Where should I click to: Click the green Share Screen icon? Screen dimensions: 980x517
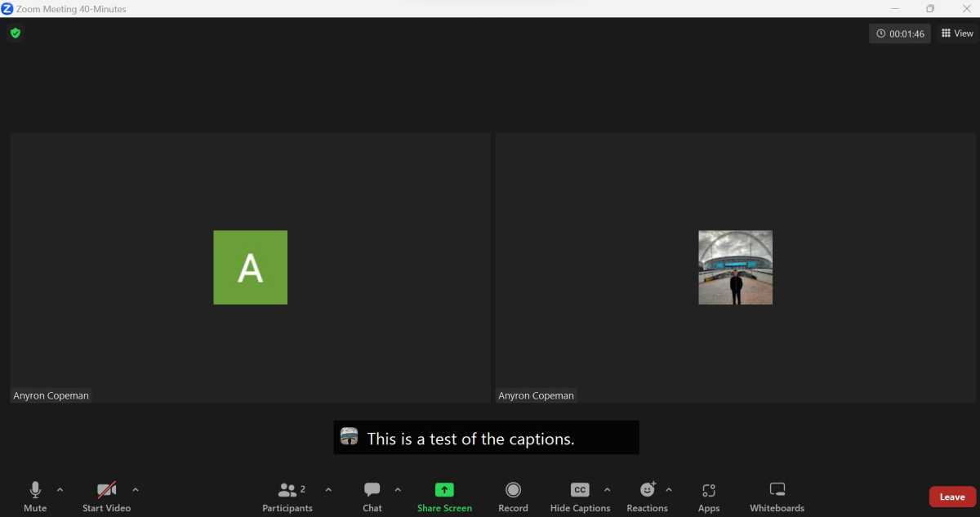(444, 490)
